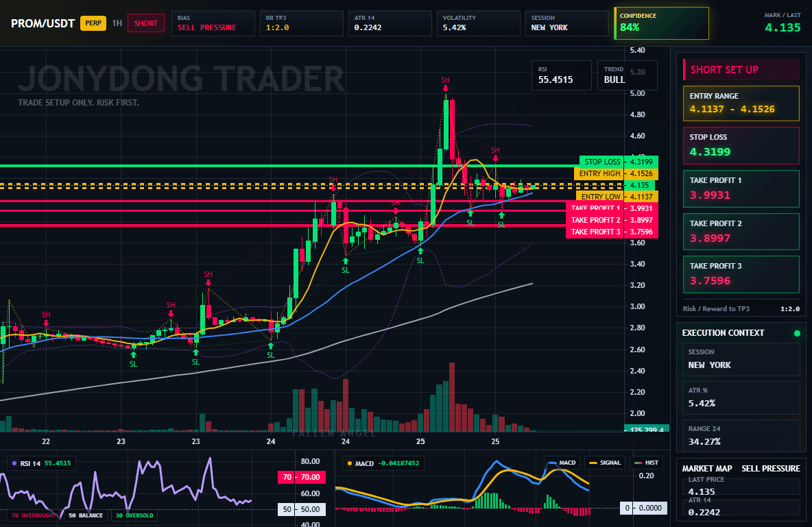Toggle the SIGNAL line legend
Screen dimensions: 812x527
[605, 463]
